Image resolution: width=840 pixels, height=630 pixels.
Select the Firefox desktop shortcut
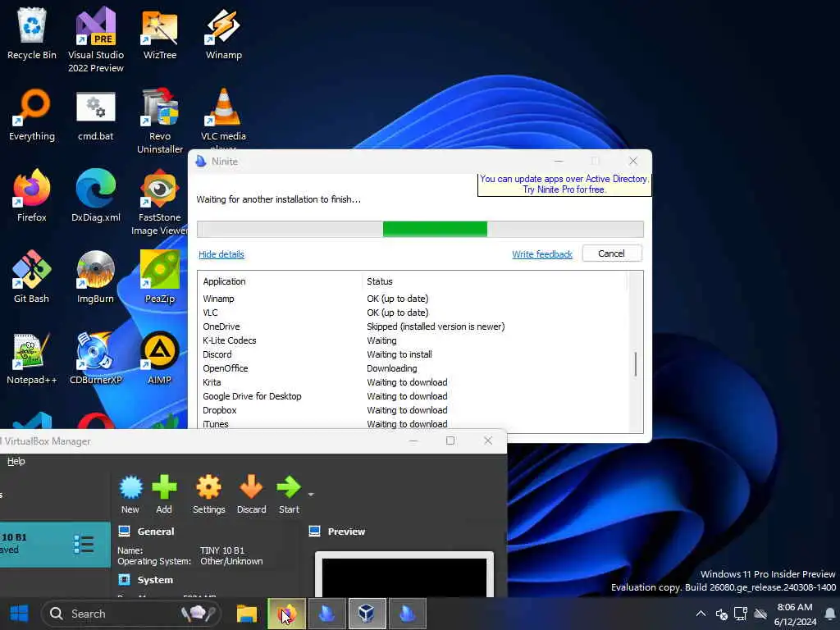(x=32, y=196)
